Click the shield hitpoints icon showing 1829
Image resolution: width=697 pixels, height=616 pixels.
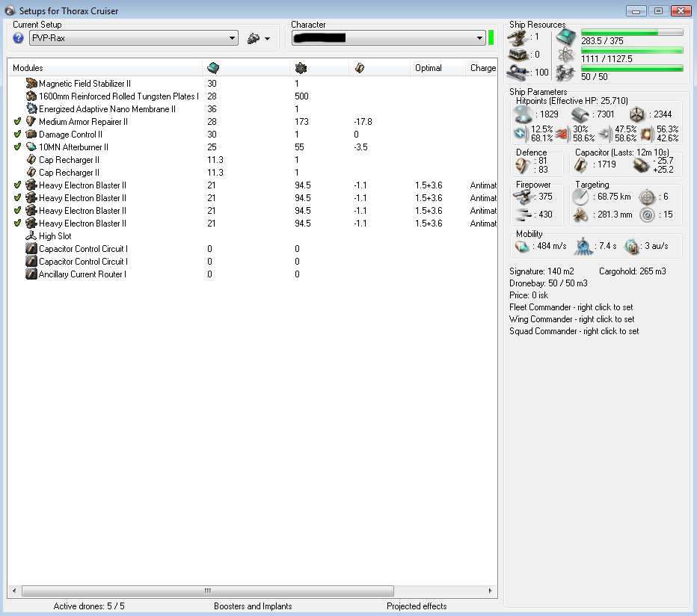click(x=523, y=114)
